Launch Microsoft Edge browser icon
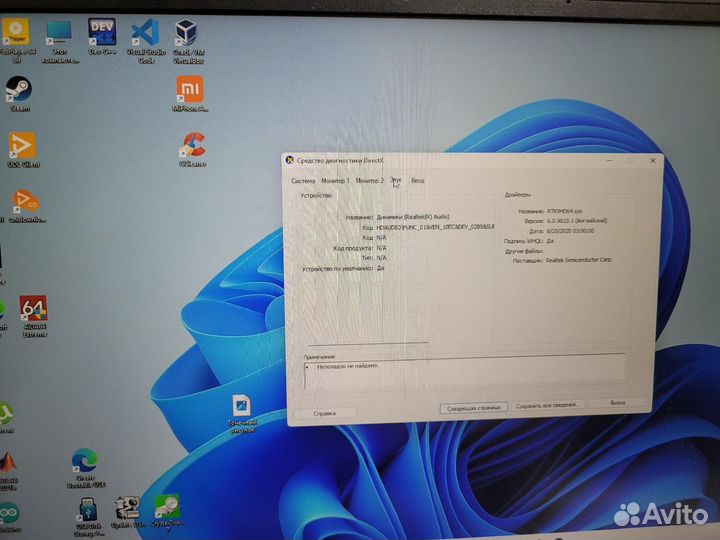Viewport: 720px width, 540px height. pos(84,463)
